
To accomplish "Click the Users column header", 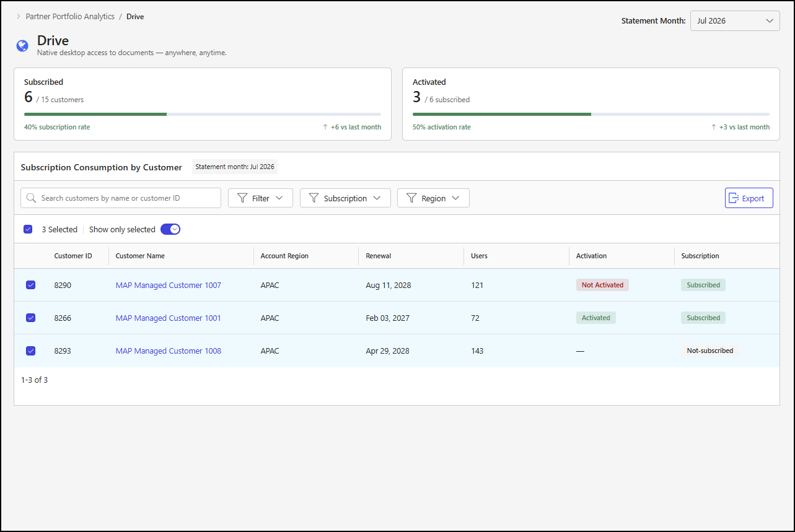I will 479,256.
